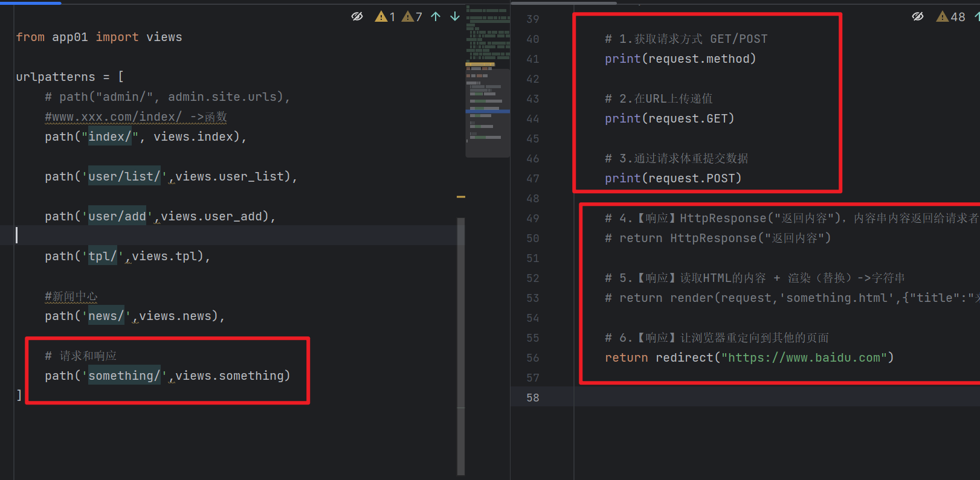Click the '#www.xxx.com/index/' comment line

[136, 117]
